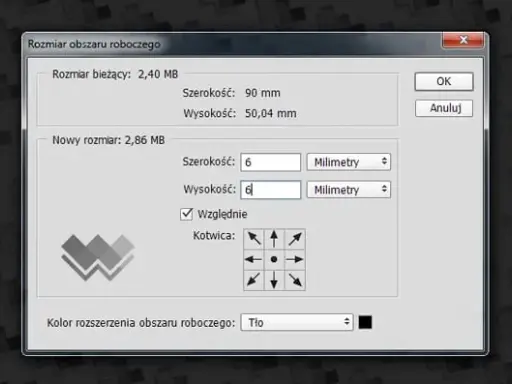512x384 pixels.
Task: Focus the new Wysokość input field
Action: (271, 190)
